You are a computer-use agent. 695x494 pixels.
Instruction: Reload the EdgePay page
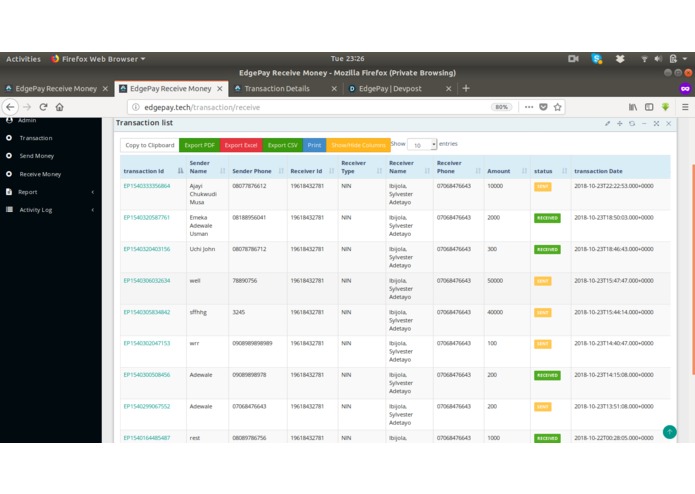[43, 107]
